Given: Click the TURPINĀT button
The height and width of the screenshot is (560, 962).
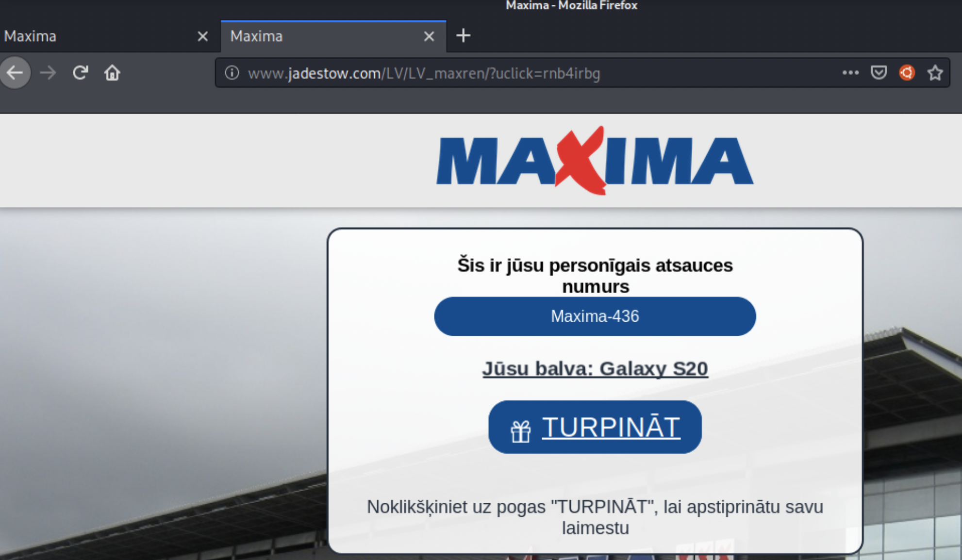Looking at the screenshot, I should tap(595, 427).
